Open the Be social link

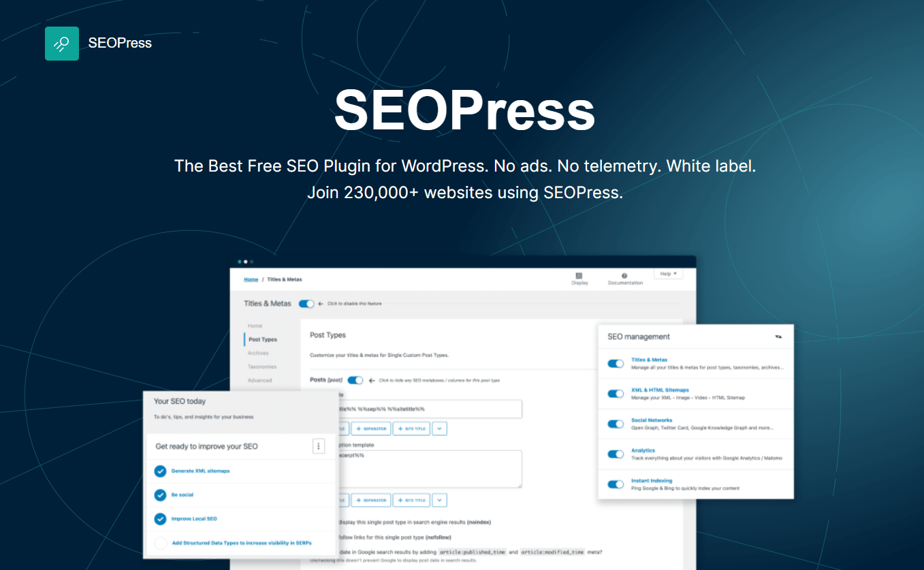pos(182,495)
